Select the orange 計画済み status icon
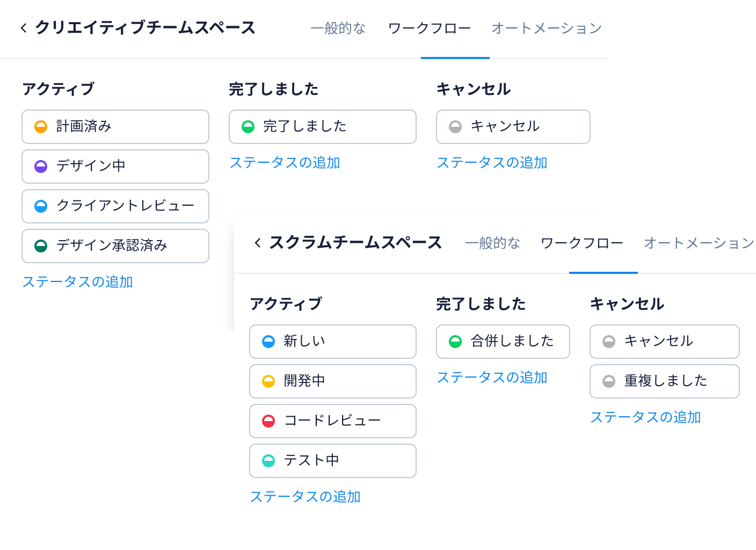 point(40,127)
